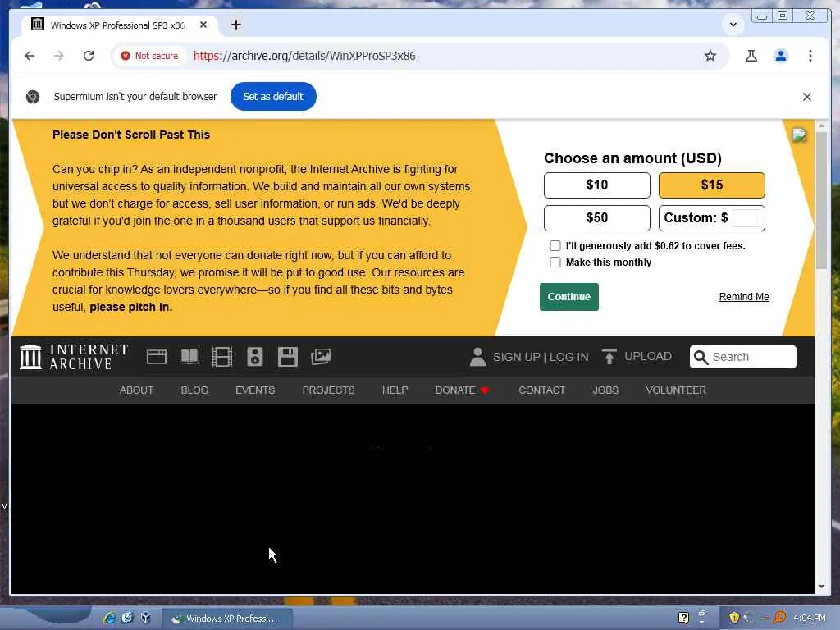Click SIGN UP link

point(517,357)
